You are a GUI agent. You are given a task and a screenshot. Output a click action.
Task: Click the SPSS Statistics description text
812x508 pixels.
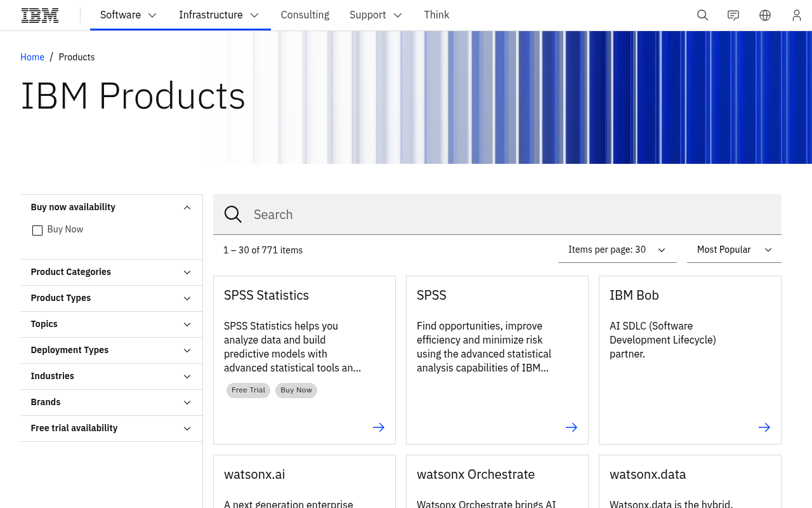point(292,347)
